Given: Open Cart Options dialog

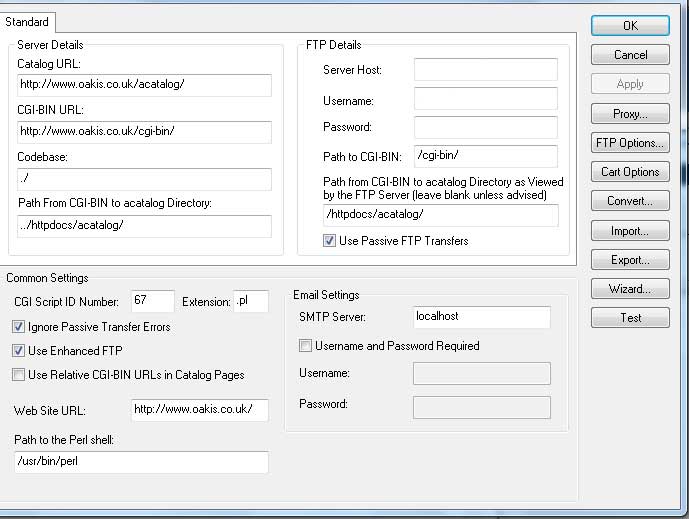Looking at the screenshot, I should [629, 172].
